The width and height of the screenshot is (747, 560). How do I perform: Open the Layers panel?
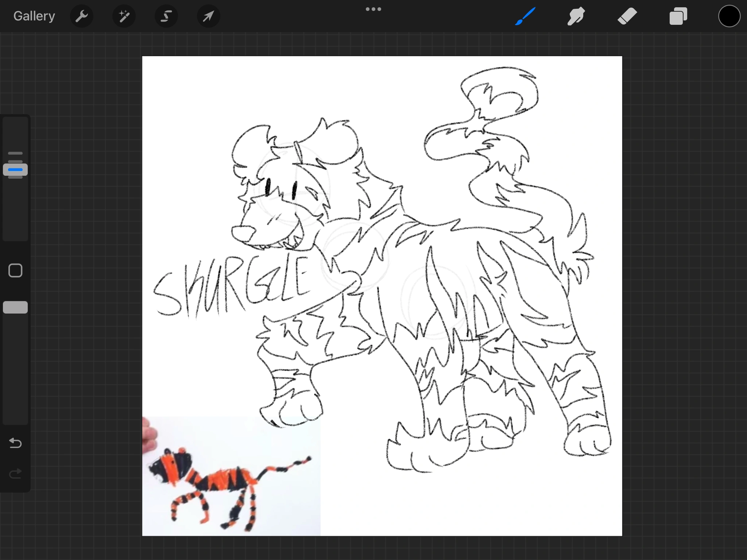(678, 16)
